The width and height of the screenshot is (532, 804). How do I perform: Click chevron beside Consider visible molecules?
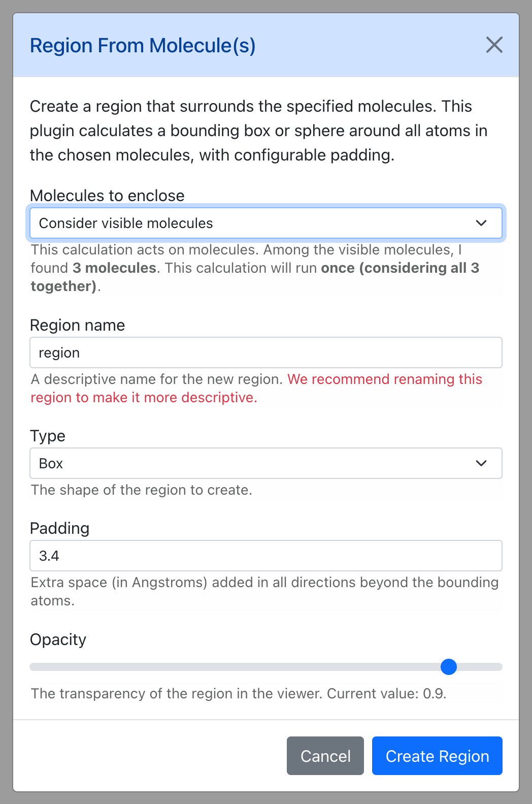tap(481, 223)
